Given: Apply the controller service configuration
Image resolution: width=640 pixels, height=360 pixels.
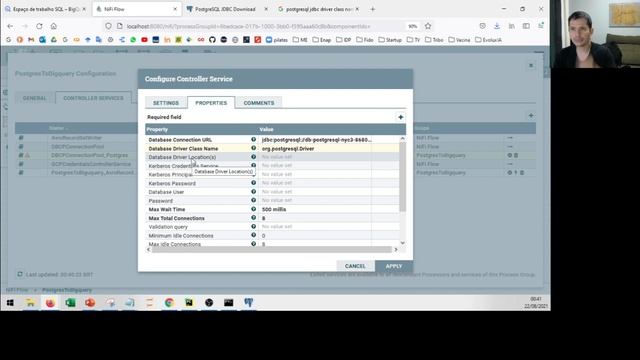Looking at the screenshot, I should click(394, 266).
